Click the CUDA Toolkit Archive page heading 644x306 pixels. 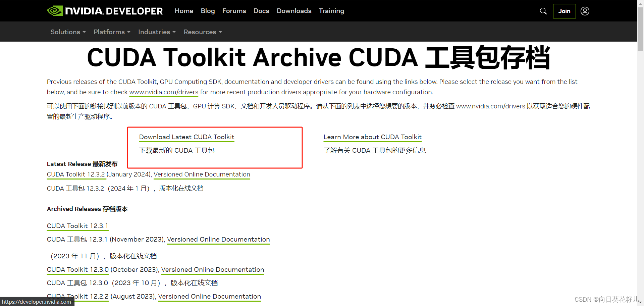point(318,58)
